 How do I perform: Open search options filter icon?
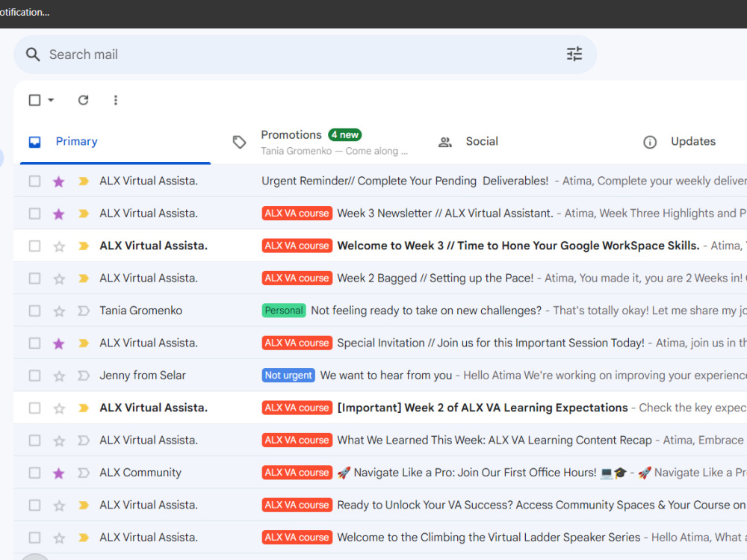click(x=574, y=55)
